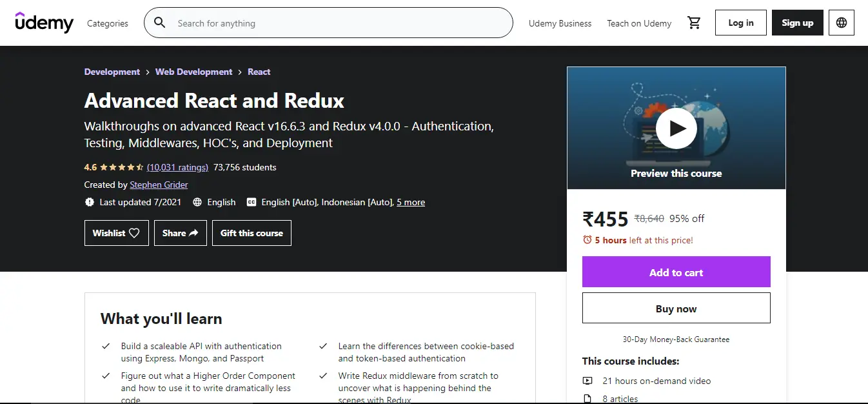Viewport: 868px width, 404px height.
Task: Navigate to Web Development breadcrumb
Action: [x=193, y=72]
